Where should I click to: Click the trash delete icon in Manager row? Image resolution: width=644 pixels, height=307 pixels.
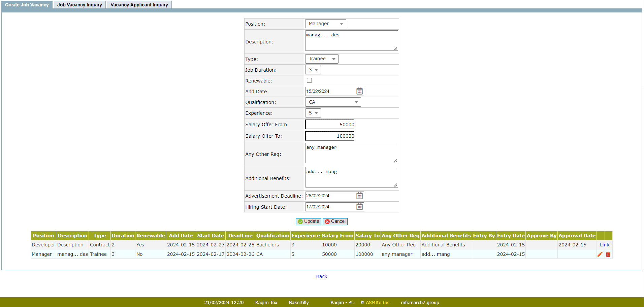tap(608, 254)
